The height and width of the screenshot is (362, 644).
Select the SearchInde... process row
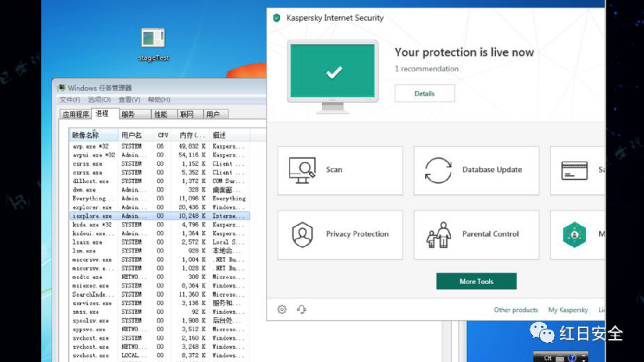coord(160,295)
